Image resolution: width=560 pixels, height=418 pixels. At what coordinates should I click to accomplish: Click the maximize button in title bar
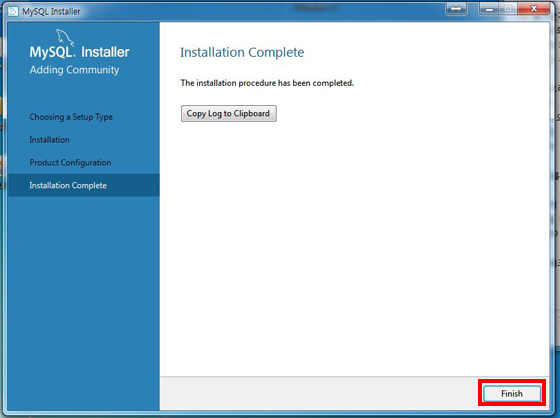point(509,9)
